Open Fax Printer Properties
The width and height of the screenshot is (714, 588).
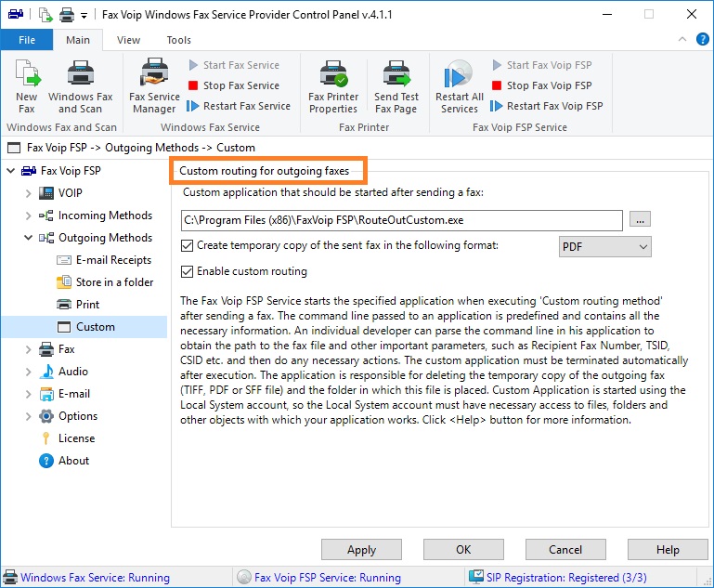[333, 86]
